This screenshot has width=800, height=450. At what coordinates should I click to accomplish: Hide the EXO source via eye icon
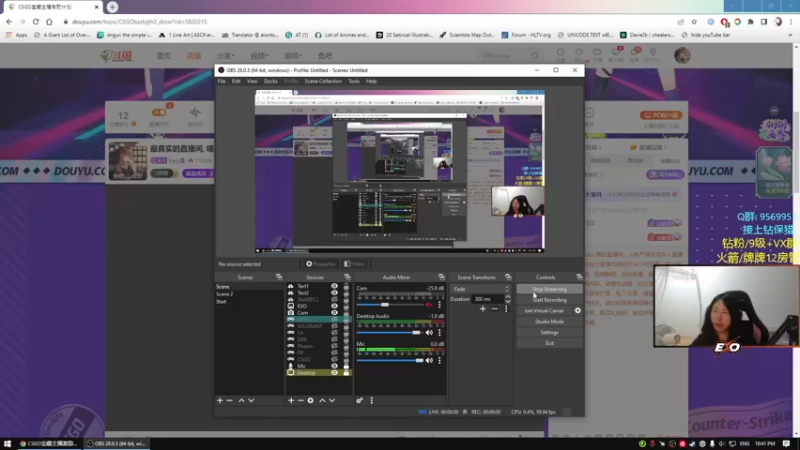pyautogui.click(x=334, y=306)
